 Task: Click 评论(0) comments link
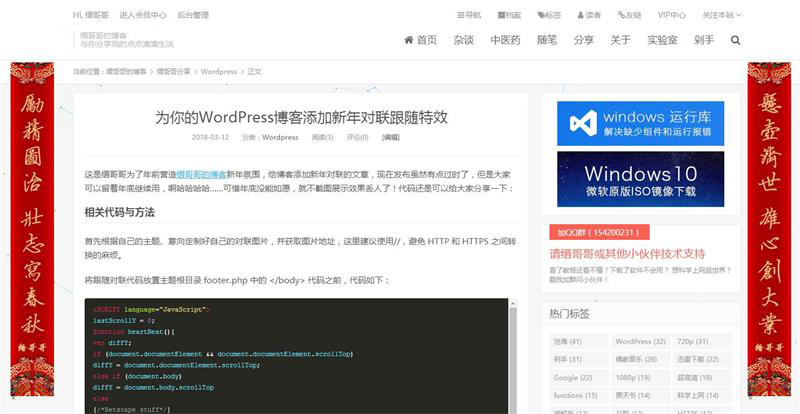(x=357, y=137)
